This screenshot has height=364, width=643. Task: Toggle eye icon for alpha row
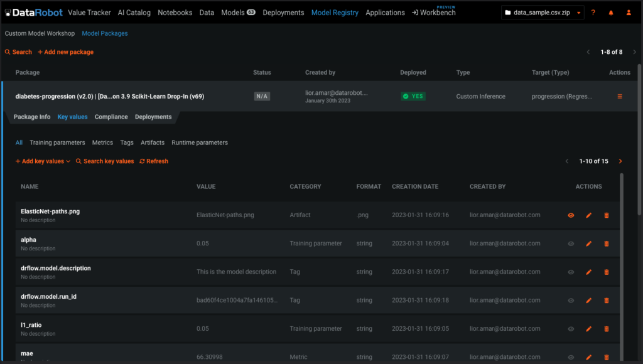(x=571, y=244)
